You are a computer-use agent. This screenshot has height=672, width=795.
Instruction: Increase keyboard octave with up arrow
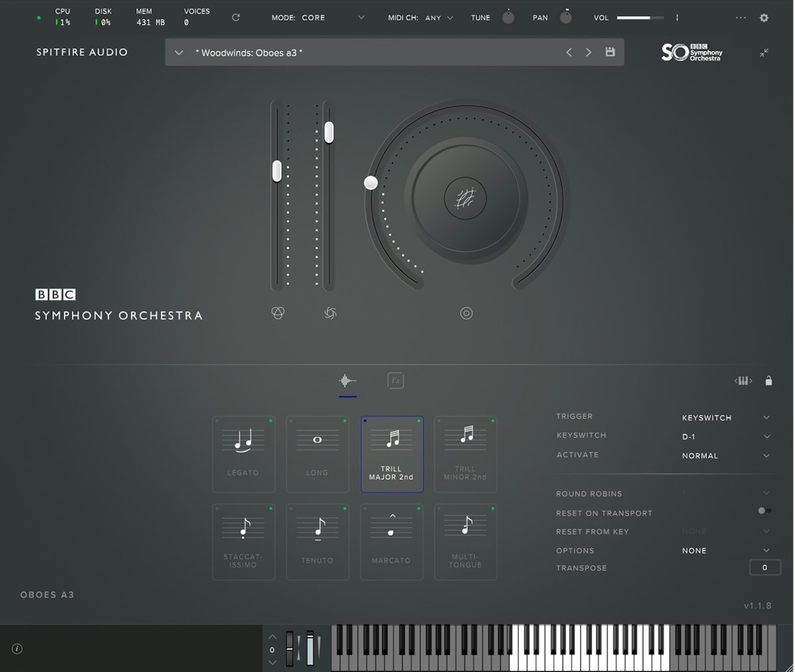(x=272, y=637)
